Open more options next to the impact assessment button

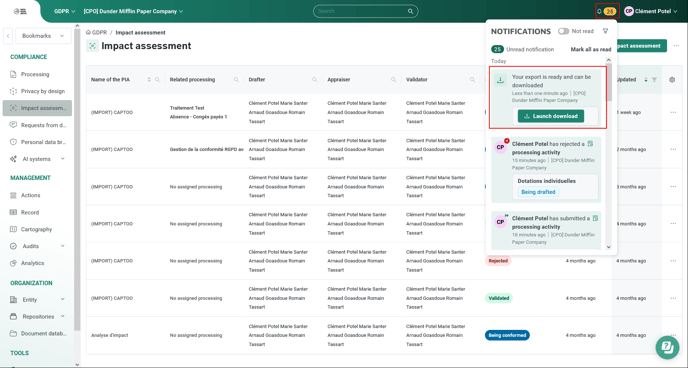[676, 46]
